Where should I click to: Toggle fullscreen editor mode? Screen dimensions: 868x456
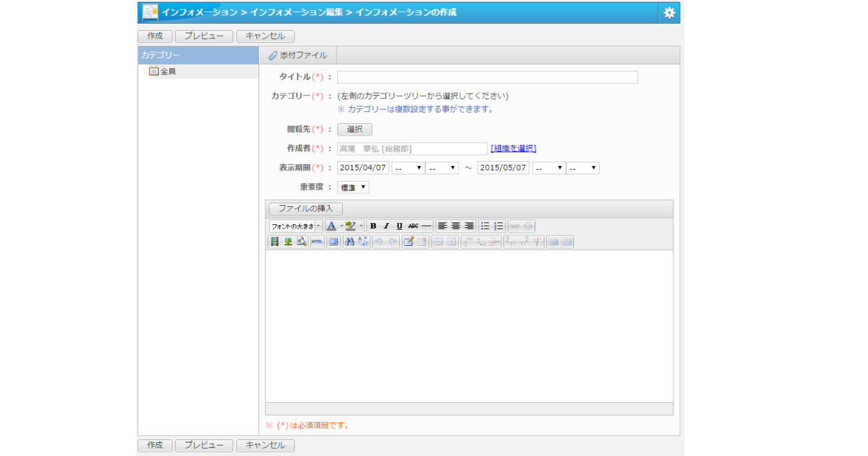click(x=334, y=242)
